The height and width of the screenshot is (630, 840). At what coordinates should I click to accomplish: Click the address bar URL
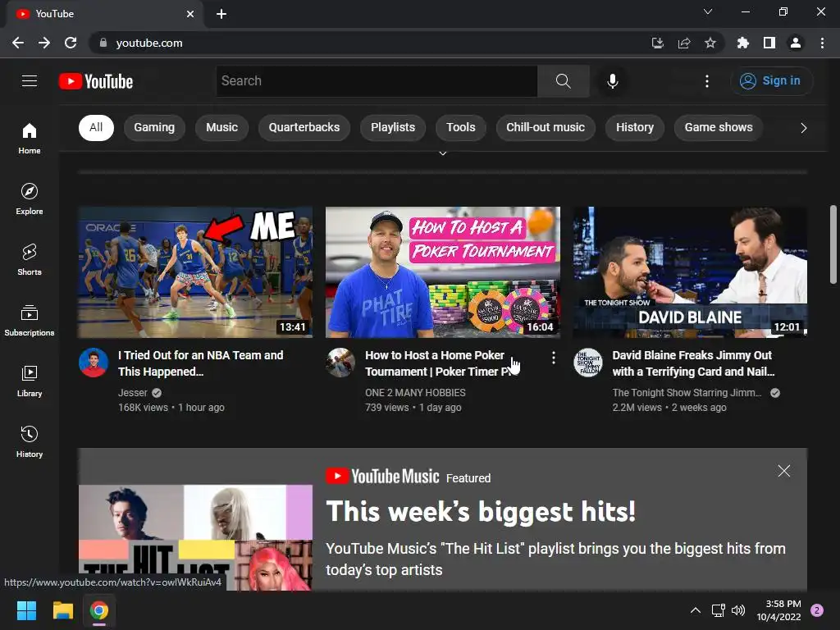[x=149, y=43]
